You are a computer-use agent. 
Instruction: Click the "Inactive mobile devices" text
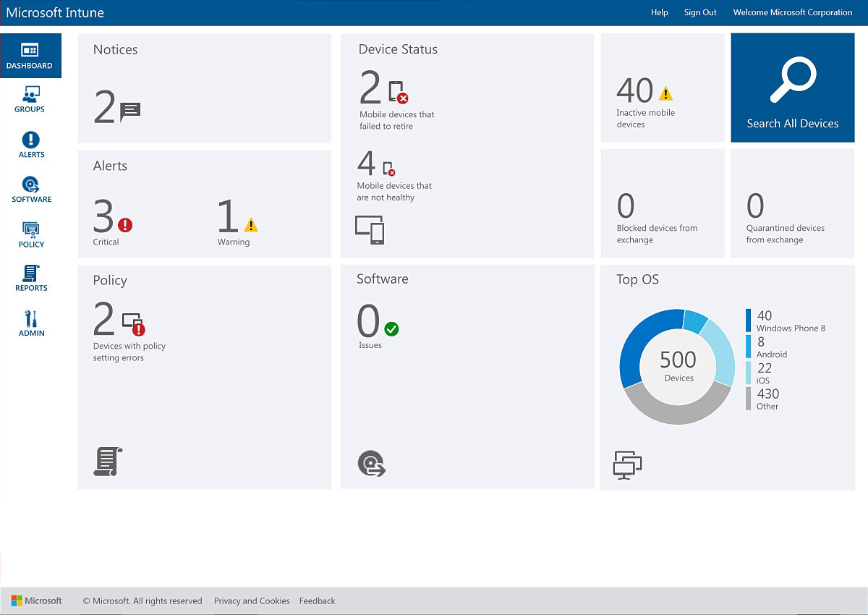(x=645, y=119)
